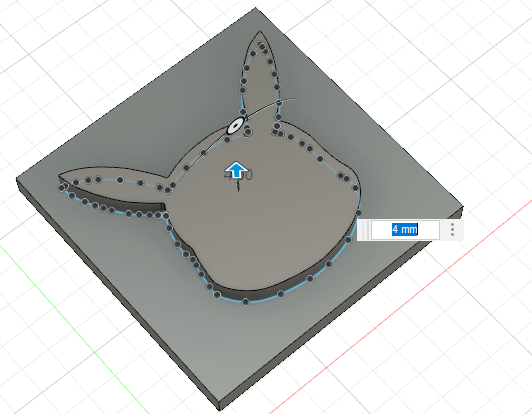Screen dimensions: 532x414
Task: Click the 4 mm distance input field
Action: (x=405, y=230)
